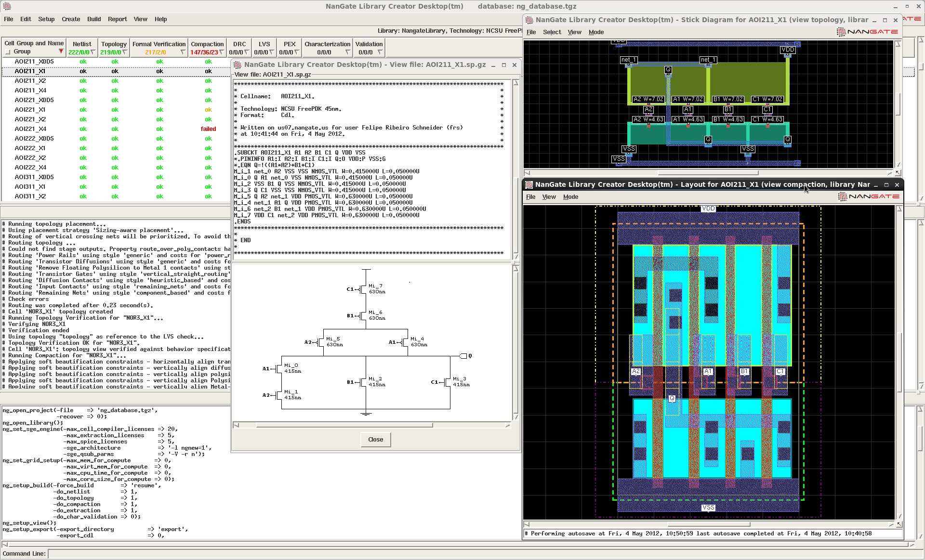925x560 pixels.
Task: Open the Report menu in the main window
Action: coord(117,19)
